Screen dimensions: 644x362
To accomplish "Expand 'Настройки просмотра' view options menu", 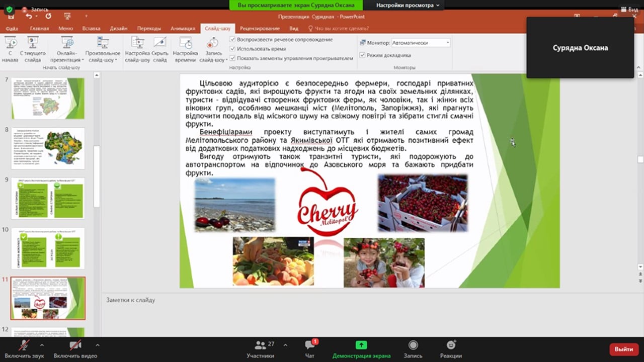I will tap(408, 5).
